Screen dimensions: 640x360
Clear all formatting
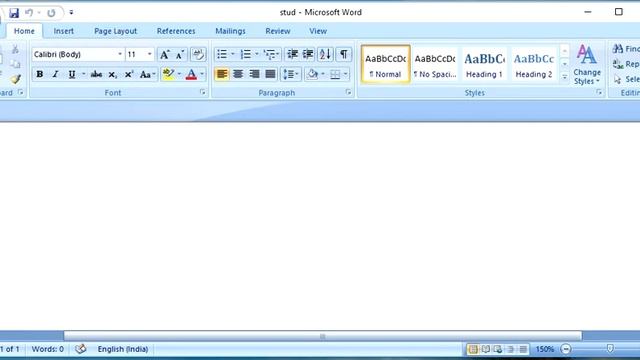coord(198,54)
